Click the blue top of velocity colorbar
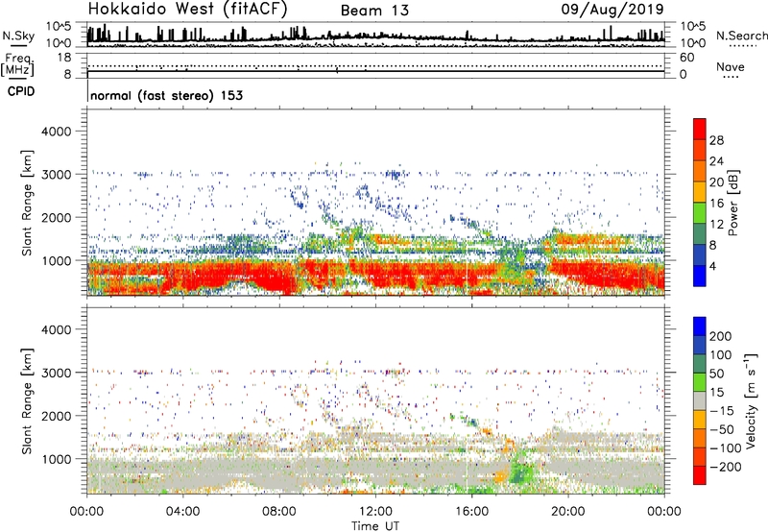The height and width of the screenshot is (532, 768). pos(700,326)
